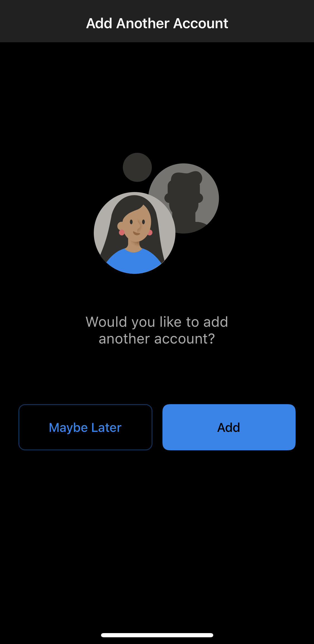Tap the Add Another Account title
Screen dimensions: 314x644
coord(157,23)
